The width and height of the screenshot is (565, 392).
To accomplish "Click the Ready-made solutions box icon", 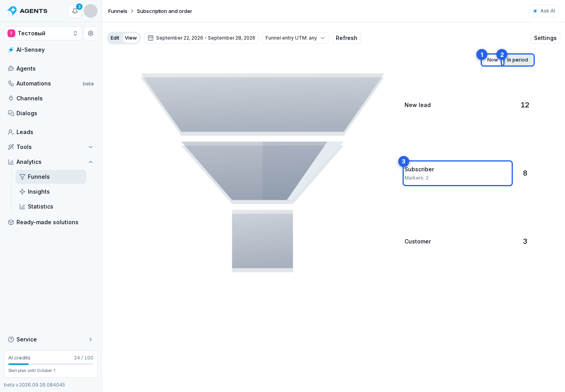I will coord(11,222).
